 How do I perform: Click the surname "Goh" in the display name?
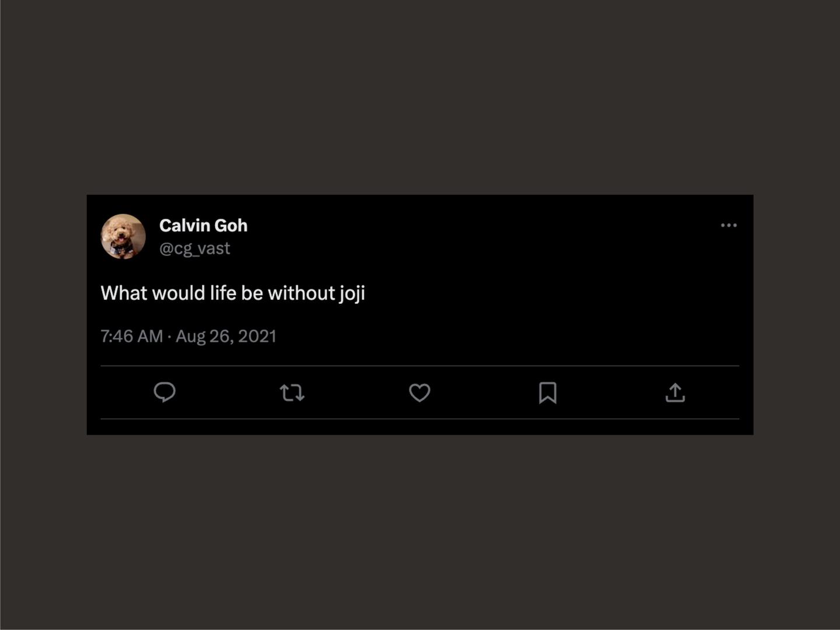(231, 225)
